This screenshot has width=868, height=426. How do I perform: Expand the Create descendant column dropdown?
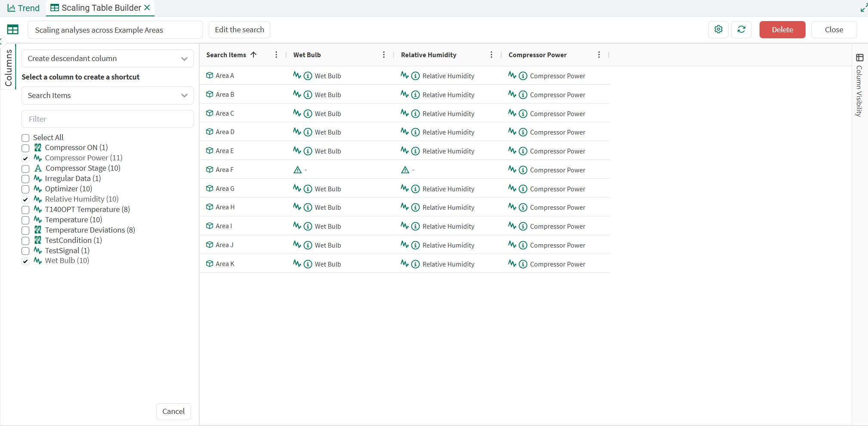[107, 58]
